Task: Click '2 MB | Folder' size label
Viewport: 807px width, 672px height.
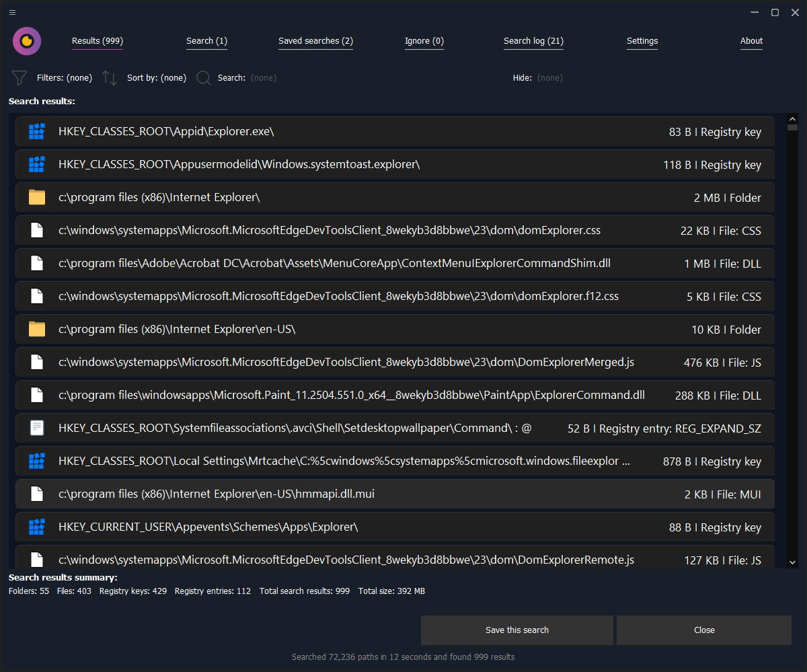Action: coord(728,198)
